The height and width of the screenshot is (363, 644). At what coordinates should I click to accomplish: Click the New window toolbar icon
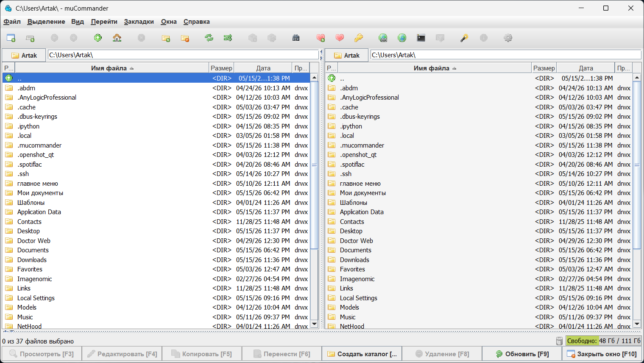tap(11, 38)
